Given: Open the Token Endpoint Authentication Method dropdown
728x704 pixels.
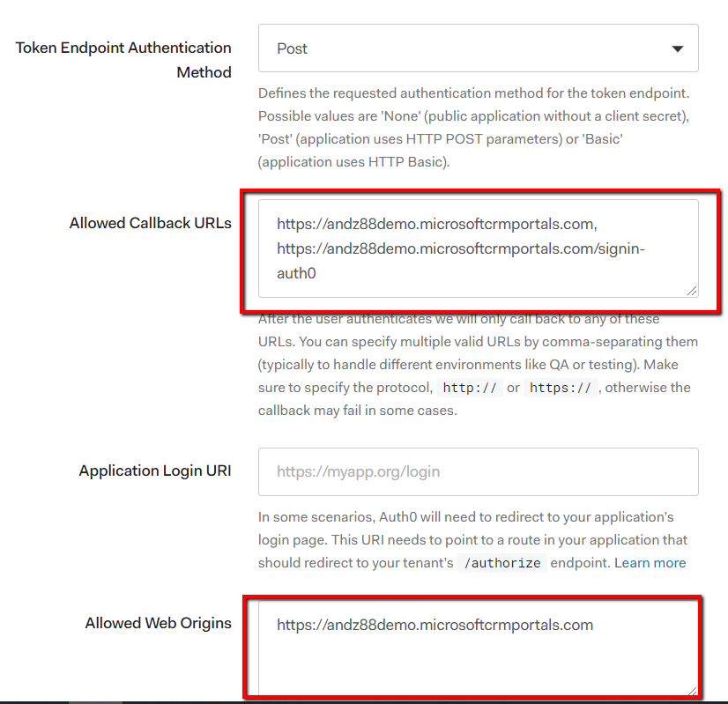Looking at the screenshot, I should point(478,48).
